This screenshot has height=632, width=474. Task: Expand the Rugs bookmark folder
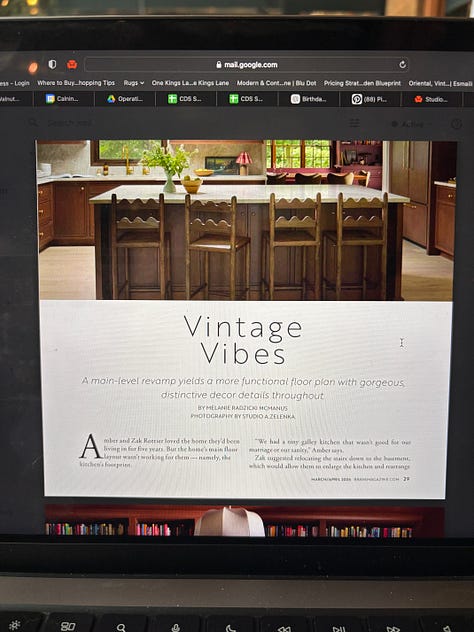click(134, 83)
